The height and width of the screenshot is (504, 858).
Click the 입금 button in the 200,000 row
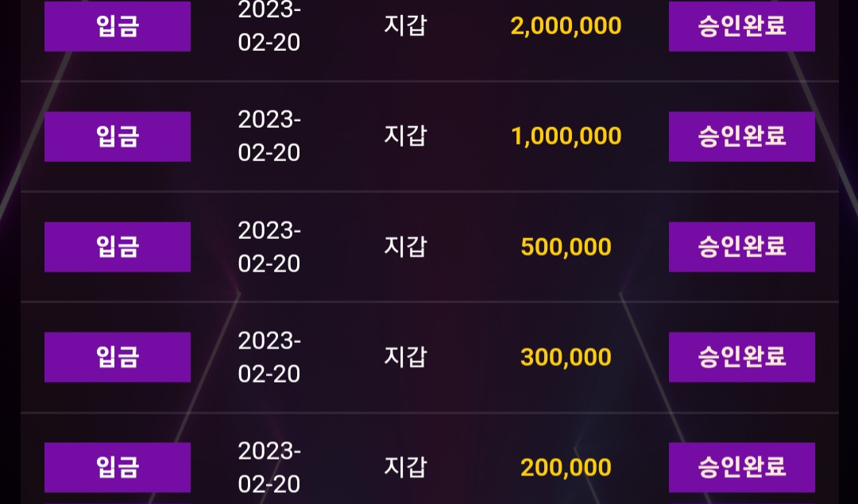pyautogui.click(x=117, y=467)
